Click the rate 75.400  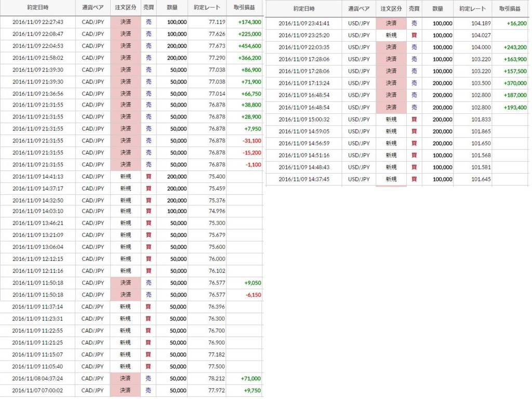click(217, 177)
